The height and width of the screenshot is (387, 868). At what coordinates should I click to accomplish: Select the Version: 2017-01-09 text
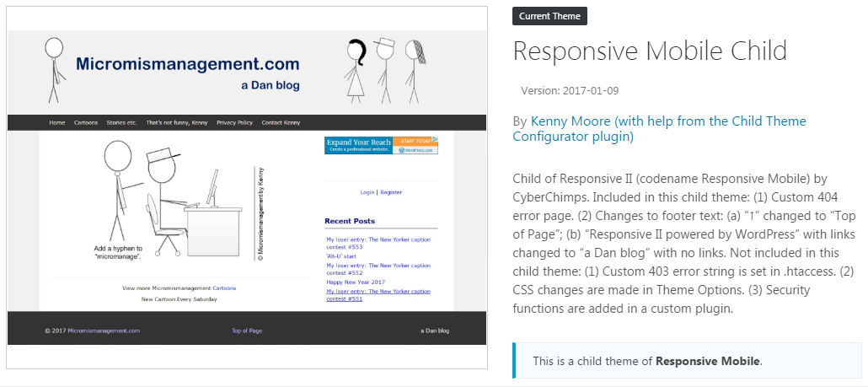coord(570,91)
